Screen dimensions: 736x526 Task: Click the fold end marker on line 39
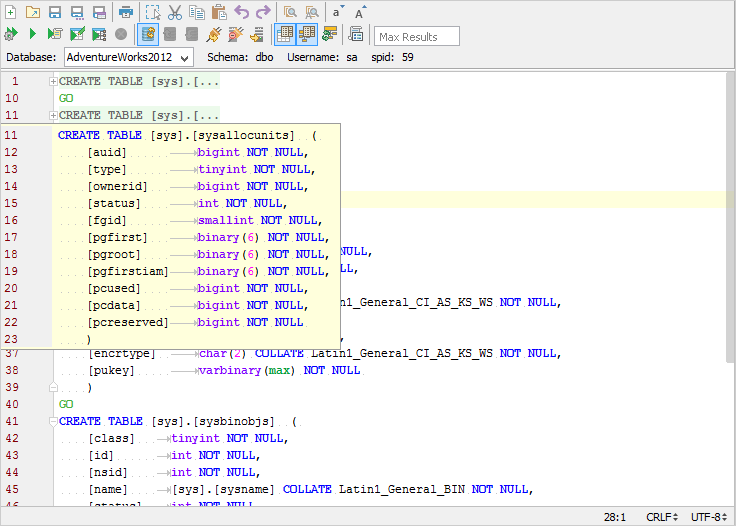coord(53,388)
